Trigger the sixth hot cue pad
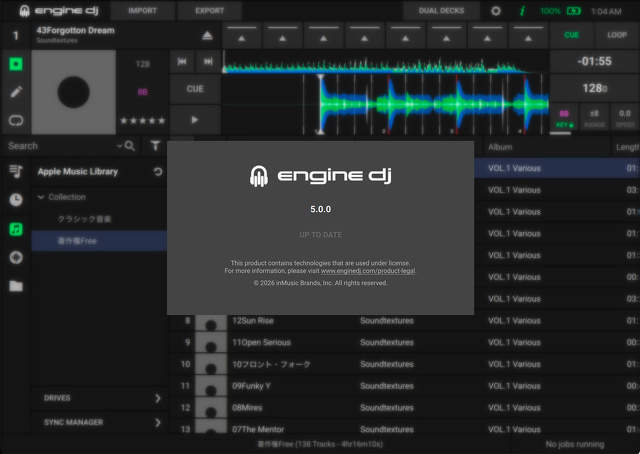640x454 pixels. point(447,36)
